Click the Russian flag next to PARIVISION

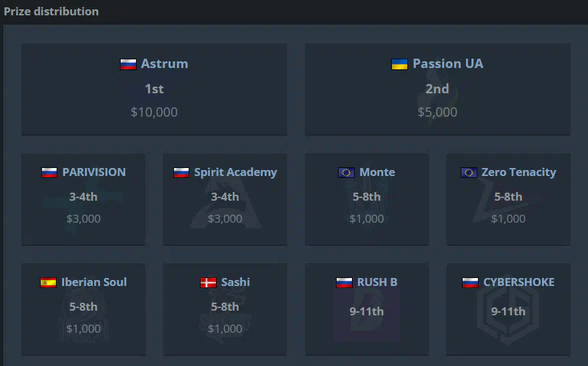[49, 173]
